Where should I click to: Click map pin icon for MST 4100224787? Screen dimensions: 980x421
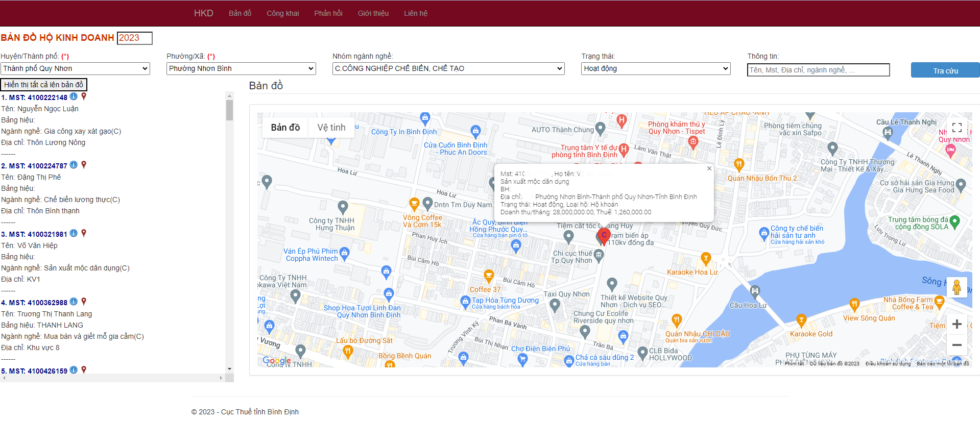pos(84,165)
